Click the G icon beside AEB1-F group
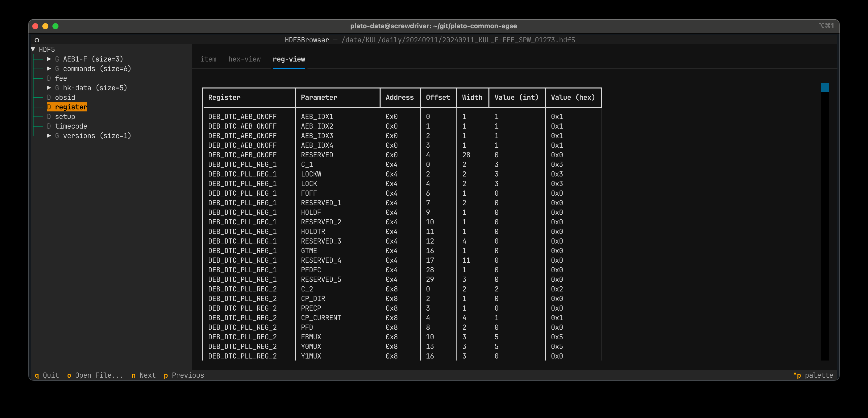The height and width of the screenshot is (418, 868). pos(57,59)
